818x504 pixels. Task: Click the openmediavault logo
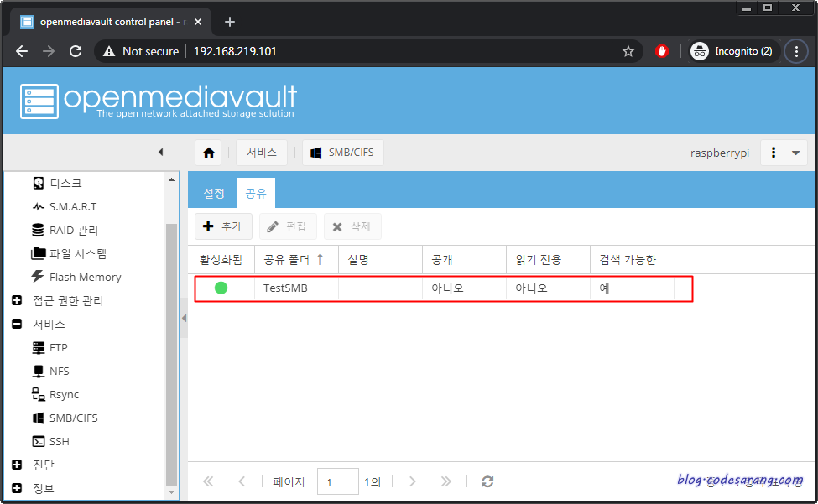point(159,101)
